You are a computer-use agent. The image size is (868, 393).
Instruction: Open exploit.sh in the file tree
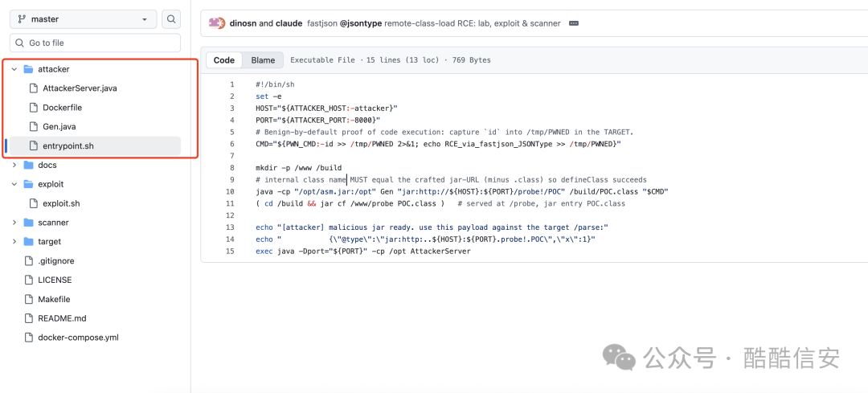(61, 203)
